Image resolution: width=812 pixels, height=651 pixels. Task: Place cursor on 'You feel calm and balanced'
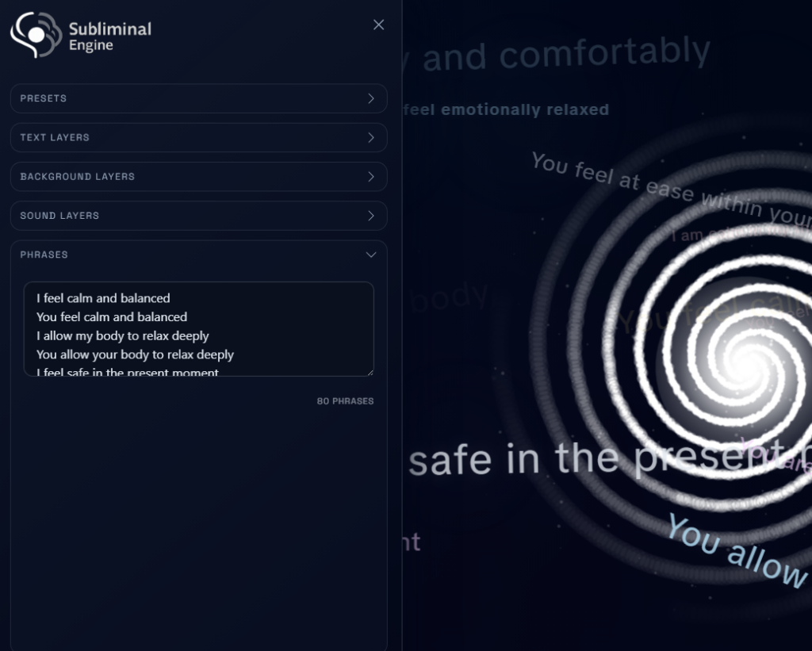112,317
